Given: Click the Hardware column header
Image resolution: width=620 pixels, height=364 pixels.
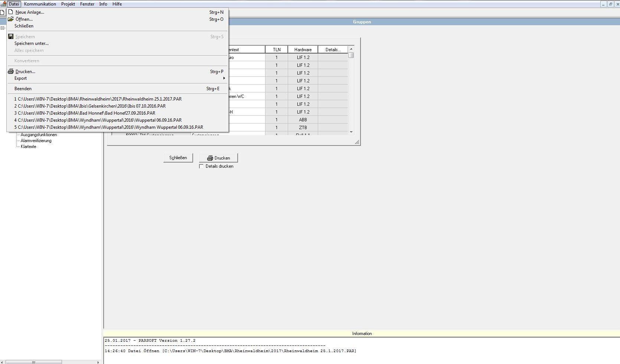Looking at the screenshot, I should [x=303, y=50].
